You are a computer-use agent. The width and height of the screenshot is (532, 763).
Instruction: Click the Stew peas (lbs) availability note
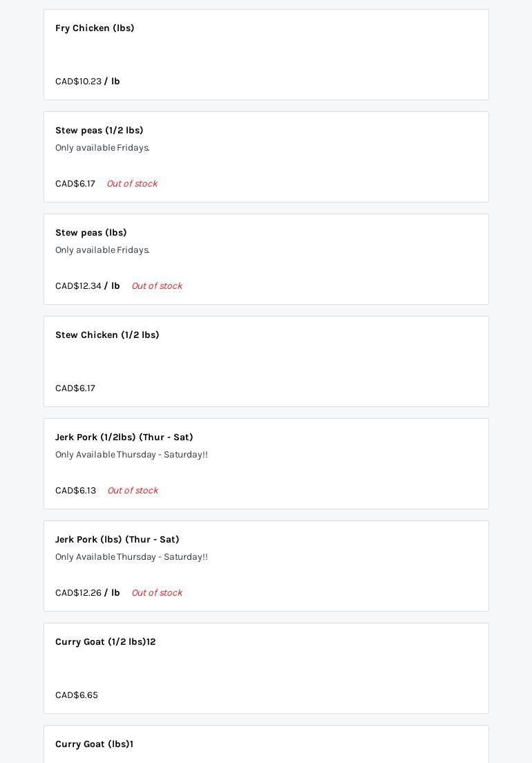(x=102, y=250)
